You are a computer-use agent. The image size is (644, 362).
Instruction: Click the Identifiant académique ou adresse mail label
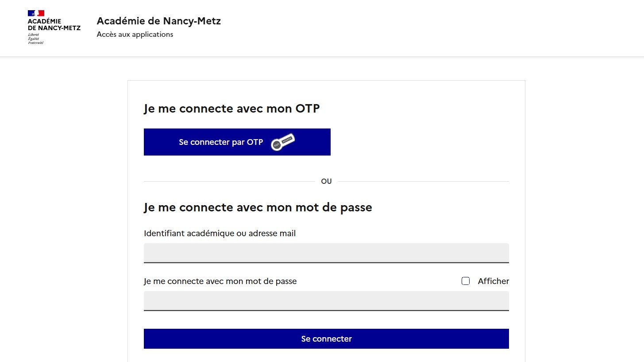(x=220, y=233)
